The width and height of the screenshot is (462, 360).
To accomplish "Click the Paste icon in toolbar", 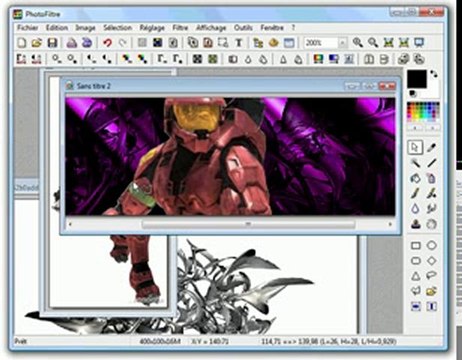I will [x=208, y=43].
